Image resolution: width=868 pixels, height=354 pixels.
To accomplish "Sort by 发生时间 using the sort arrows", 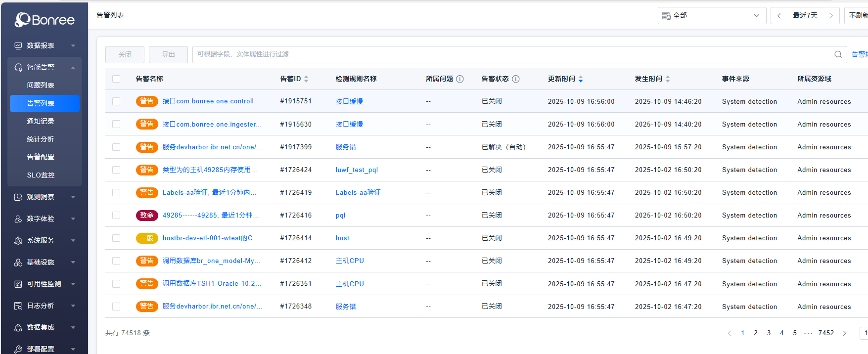I will click(668, 79).
